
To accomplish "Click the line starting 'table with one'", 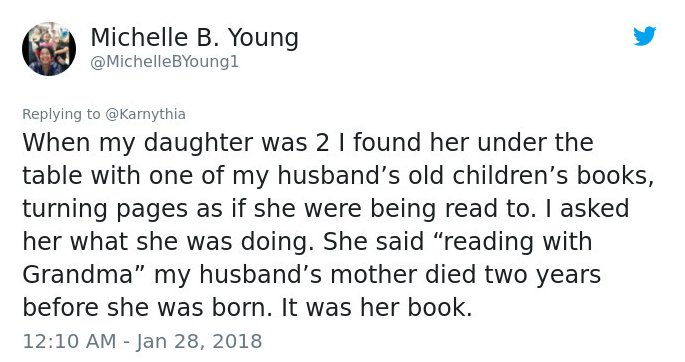I will [x=338, y=176].
